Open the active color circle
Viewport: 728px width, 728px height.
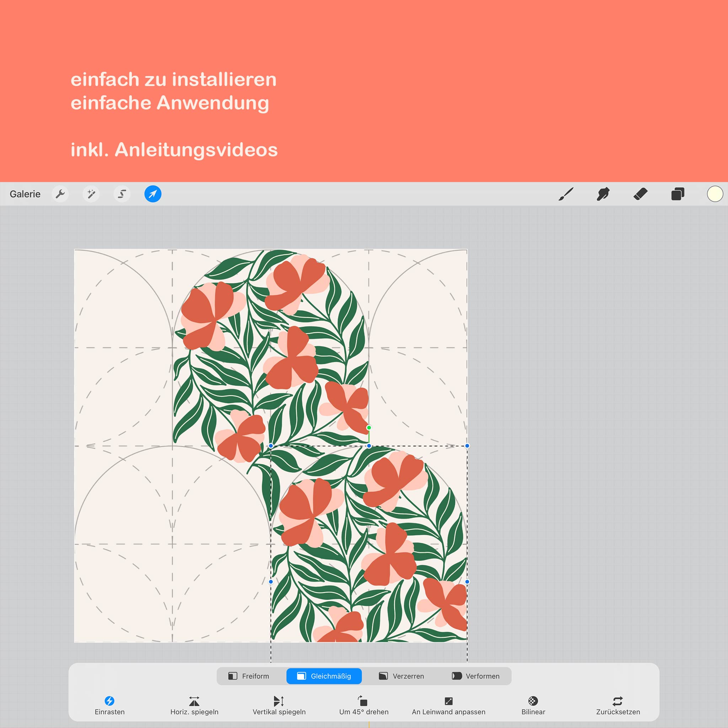tap(715, 194)
